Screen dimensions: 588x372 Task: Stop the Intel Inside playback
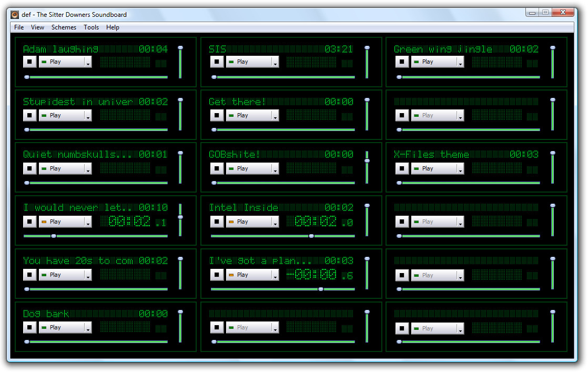point(217,222)
